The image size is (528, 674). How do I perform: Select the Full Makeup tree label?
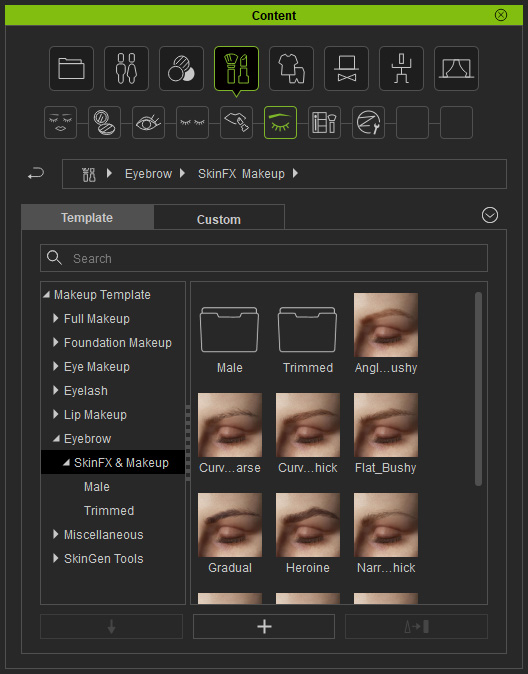(x=97, y=319)
